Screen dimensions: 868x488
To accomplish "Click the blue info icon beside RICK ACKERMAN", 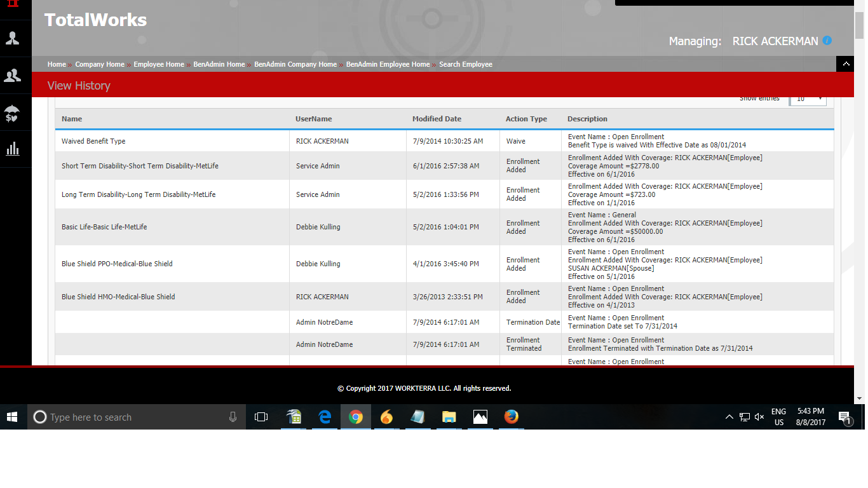I will pyautogui.click(x=827, y=40).
